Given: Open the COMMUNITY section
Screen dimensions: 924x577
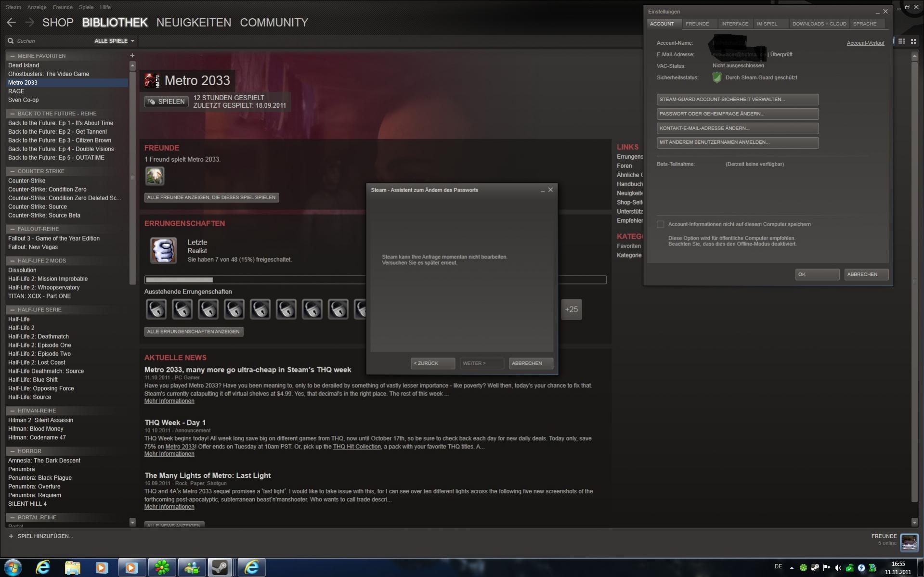Looking at the screenshot, I should coord(274,23).
